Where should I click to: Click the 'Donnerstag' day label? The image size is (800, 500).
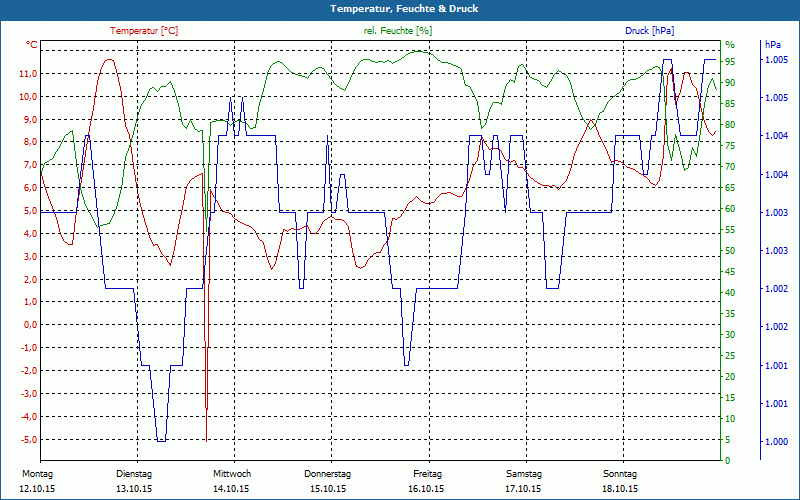point(328,474)
